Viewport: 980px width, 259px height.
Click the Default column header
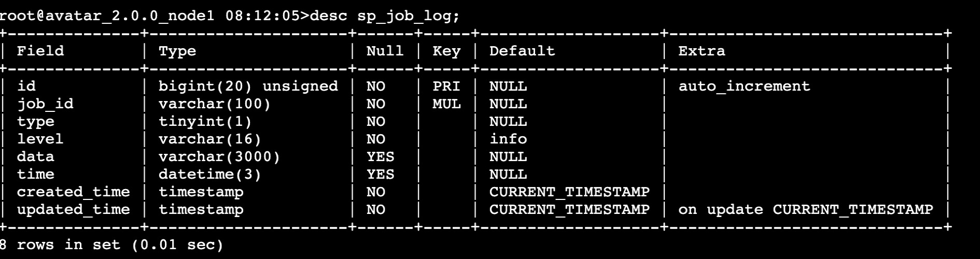pos(522,51)
